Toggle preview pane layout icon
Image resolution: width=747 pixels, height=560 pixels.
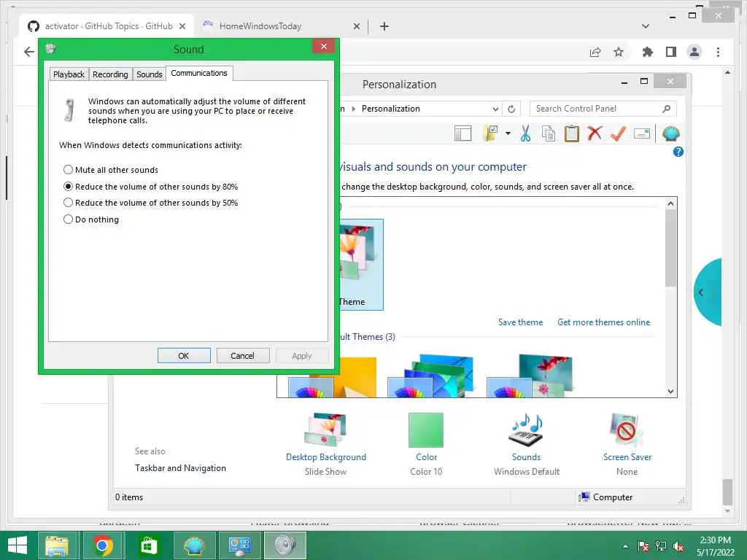pyautogui.click(x=462, y=134)
